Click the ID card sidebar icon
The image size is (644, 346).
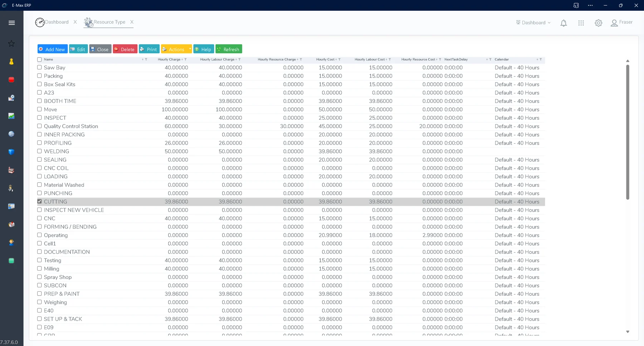coord(11,206)
